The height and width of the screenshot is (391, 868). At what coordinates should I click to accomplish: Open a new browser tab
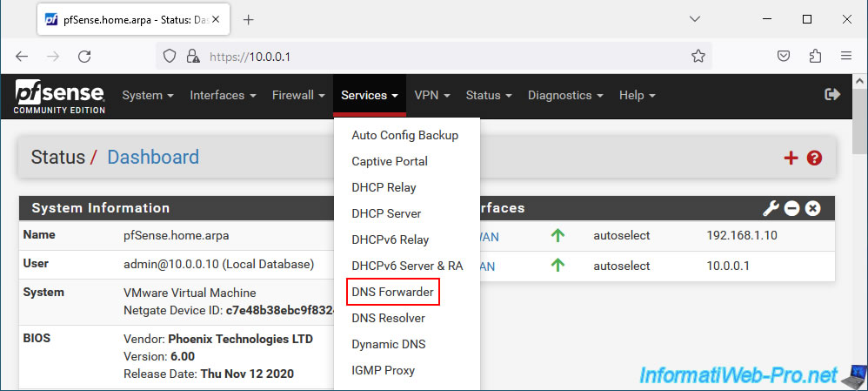(x=249, y=20)
